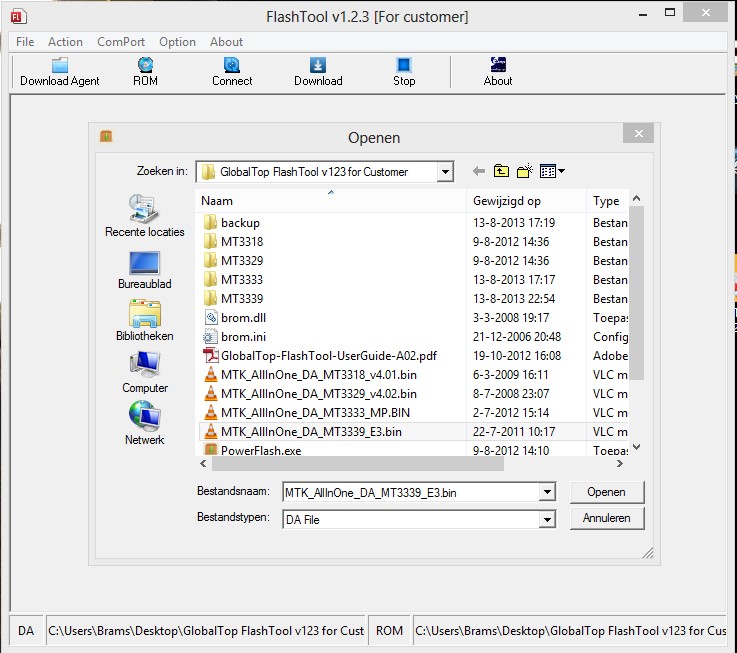Open Netwerk in the sidebar
This screenshot has height=653, width=737.
point(145,423)
